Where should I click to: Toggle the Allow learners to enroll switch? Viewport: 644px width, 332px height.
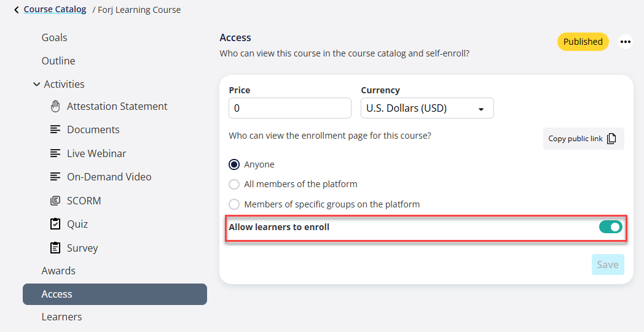(x=610, y=227)
